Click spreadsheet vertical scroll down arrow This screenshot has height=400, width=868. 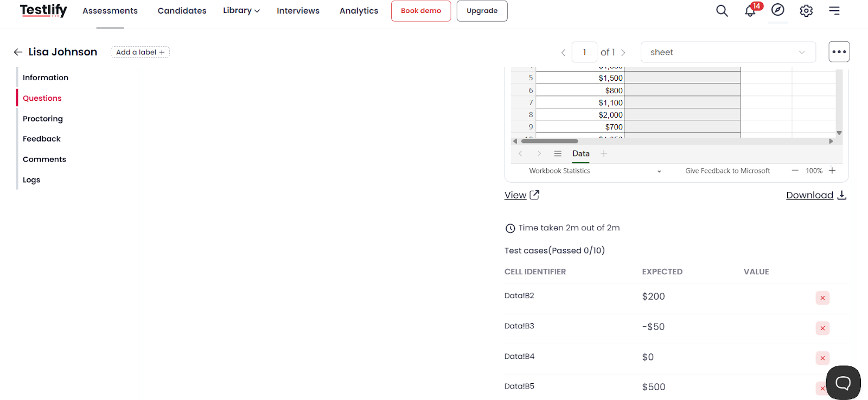pyautogui.click(x=839, y=133)
